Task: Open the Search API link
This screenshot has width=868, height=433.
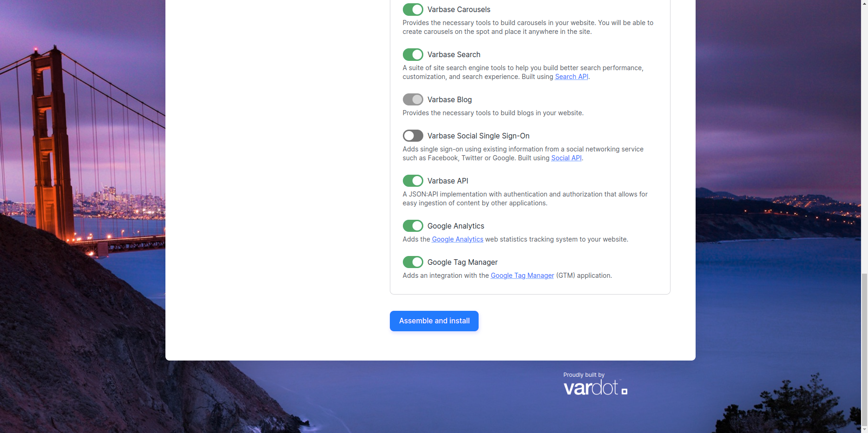Action: click(572, 77)
